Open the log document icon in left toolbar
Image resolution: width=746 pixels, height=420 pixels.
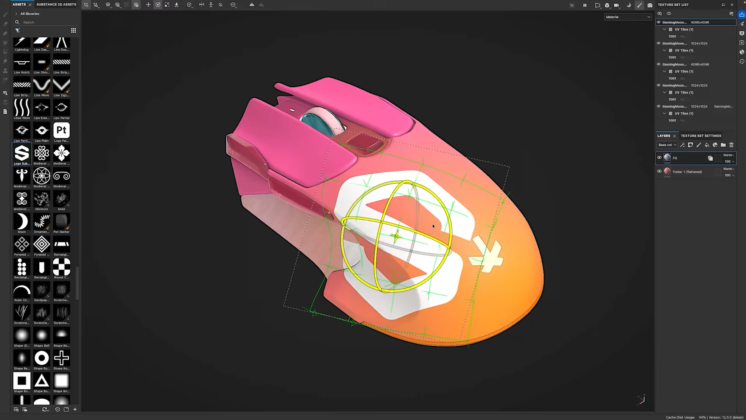coord(5,111)
